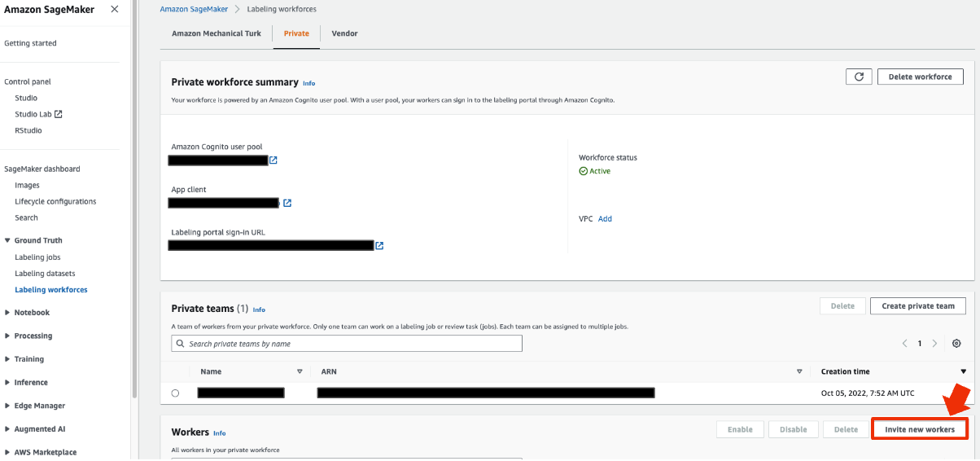Open App client external link icon
980x461 pixels.
(x=287, y=203)
